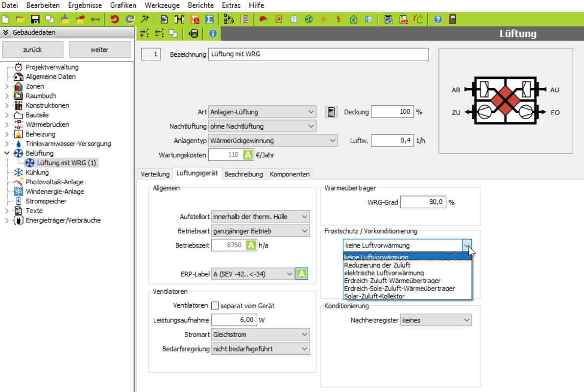584x392 pixels.
Task: Open the Betriebsart ganzjähriger Betrieb dropdown
Action: [x=260, y=231]
